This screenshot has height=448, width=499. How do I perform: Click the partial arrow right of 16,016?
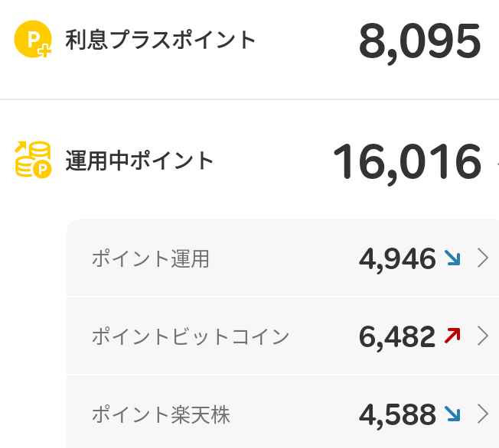pos(497,163)
